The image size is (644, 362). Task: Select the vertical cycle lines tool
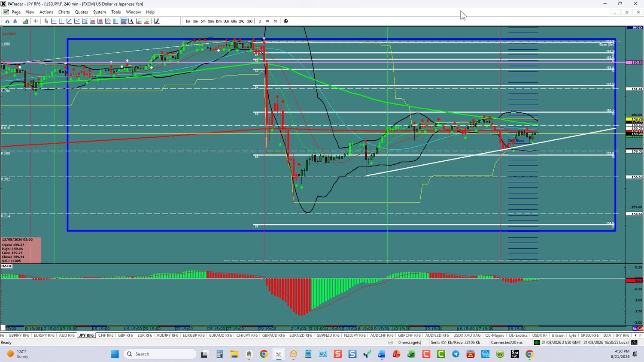[x=115, y=21]
